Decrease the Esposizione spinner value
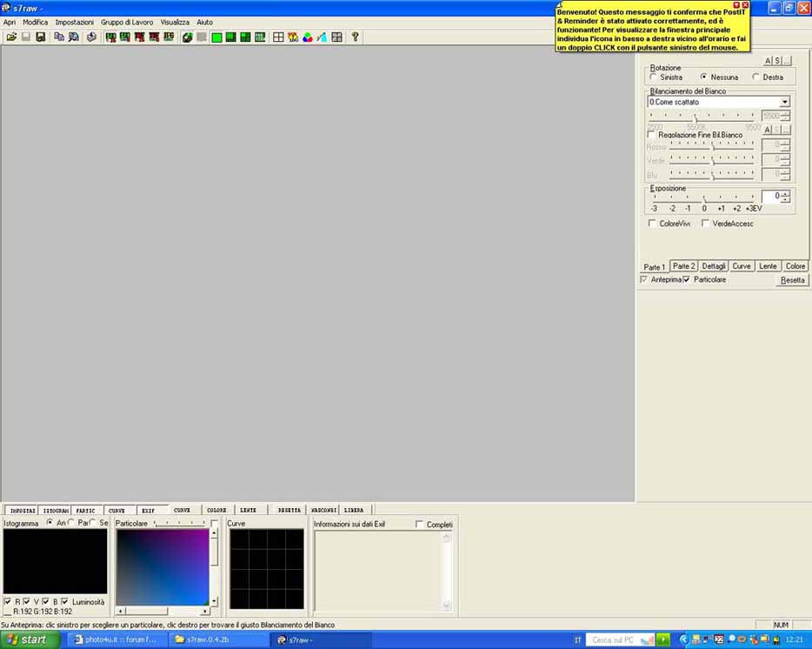The width and height of the screenshot is (812, 649). 786,199
